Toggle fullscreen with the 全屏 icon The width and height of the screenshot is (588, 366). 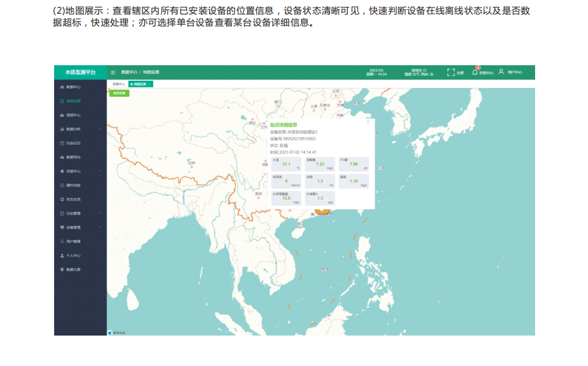coord(451,72)
